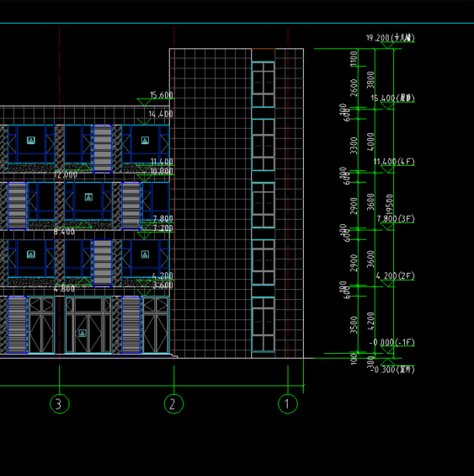The height and width of the screenshot is (476, 474).
Task: Click the 19.200 parapet elevation label
Action: pos(391,38)
